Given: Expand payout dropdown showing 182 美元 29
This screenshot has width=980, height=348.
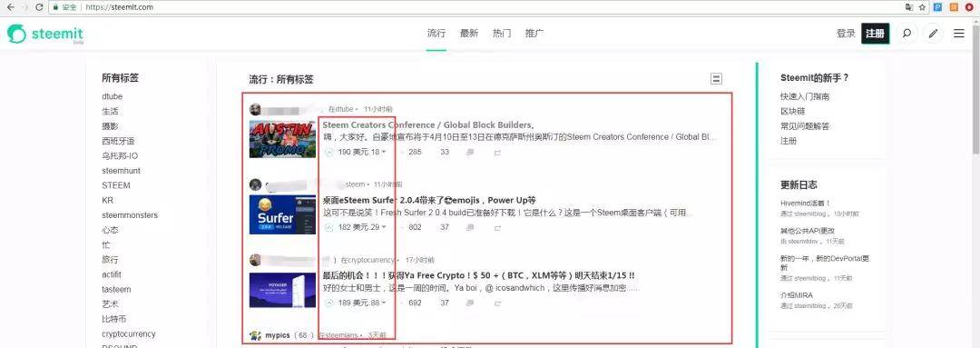Looking at the screenshot, I should click(x=384, y=227).
